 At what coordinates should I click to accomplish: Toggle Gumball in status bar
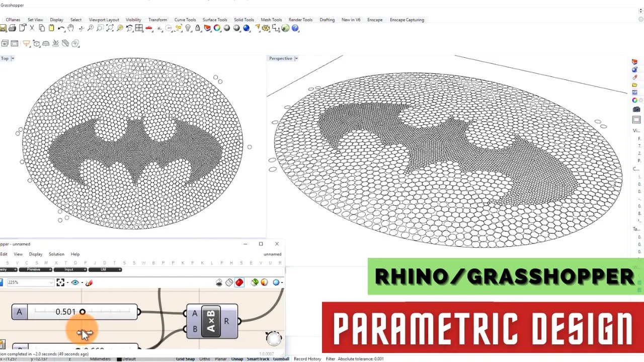pos(281,359)
